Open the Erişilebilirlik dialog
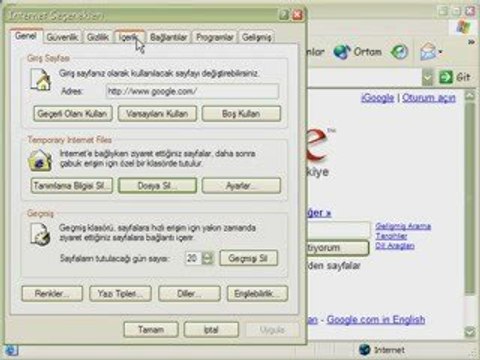The image size is (480, 360). coord(257,294)
